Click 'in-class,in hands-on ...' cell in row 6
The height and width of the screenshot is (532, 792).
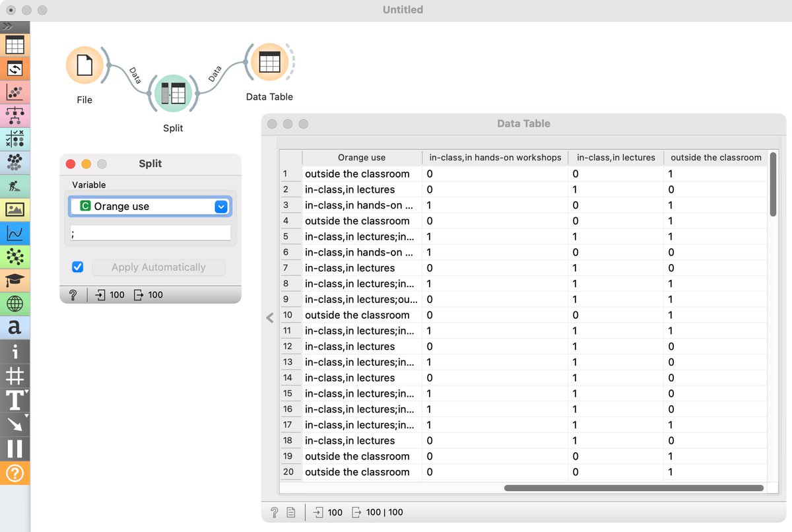(x=362, y=252)
